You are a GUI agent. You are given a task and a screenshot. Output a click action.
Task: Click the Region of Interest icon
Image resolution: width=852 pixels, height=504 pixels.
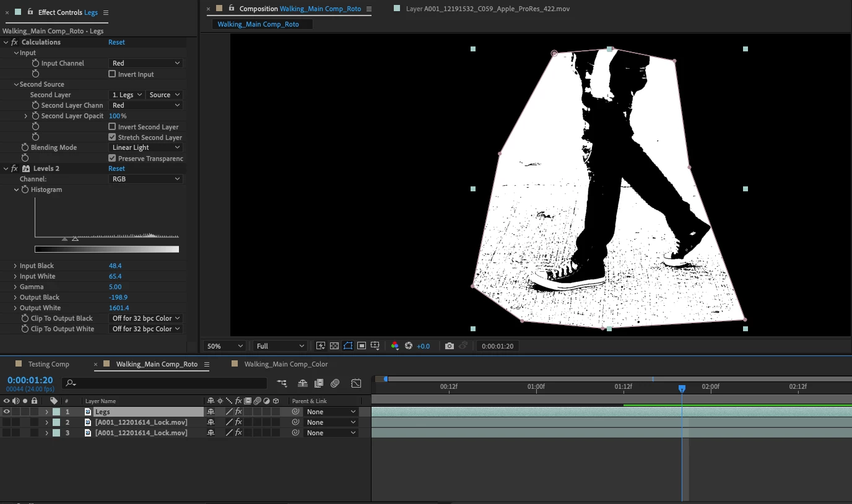click(x=362, y=346)
